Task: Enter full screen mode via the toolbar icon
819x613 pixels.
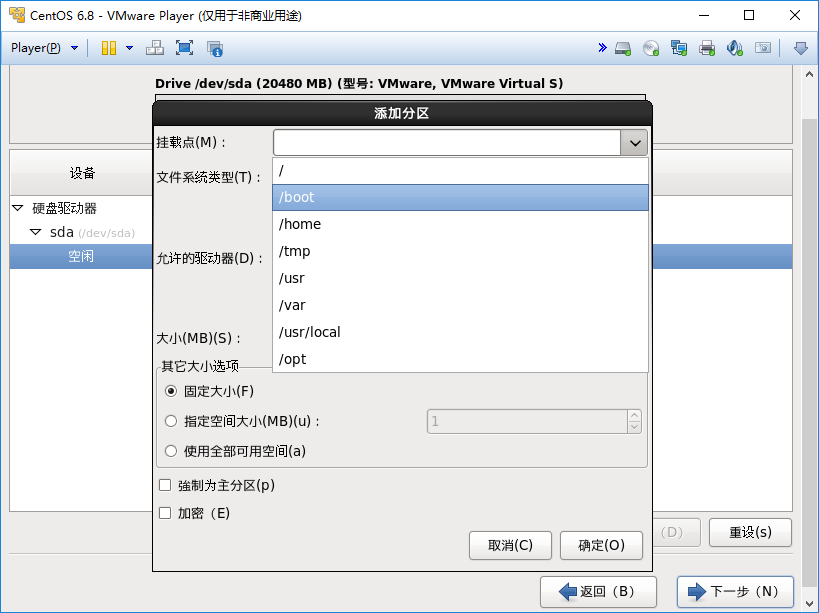Action: (184, 48)
